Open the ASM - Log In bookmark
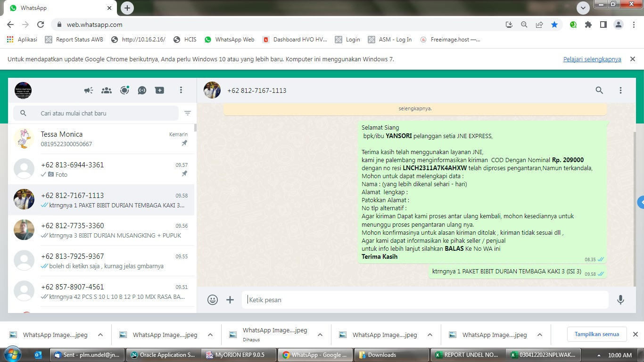The height and width of the screenshot is (362, 644). 390,40
